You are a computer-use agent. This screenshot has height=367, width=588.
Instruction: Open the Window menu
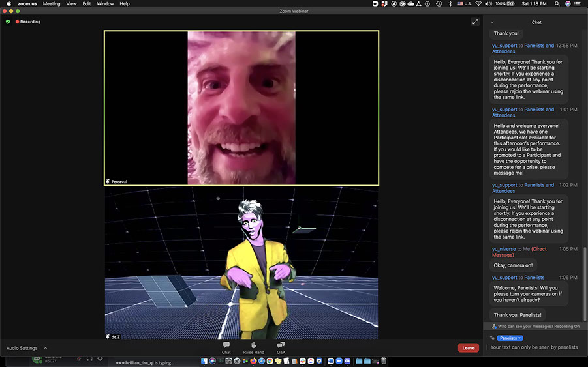(x=104, y=4)
